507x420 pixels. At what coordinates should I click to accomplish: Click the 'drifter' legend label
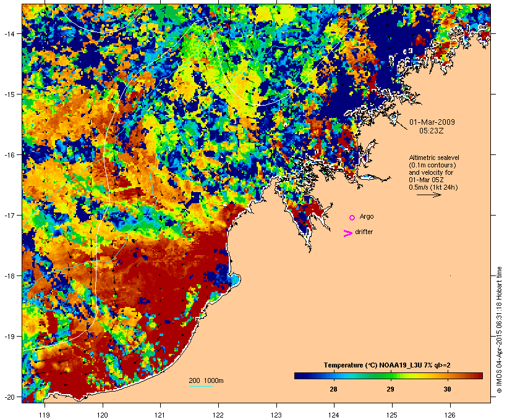click(364, 232)
